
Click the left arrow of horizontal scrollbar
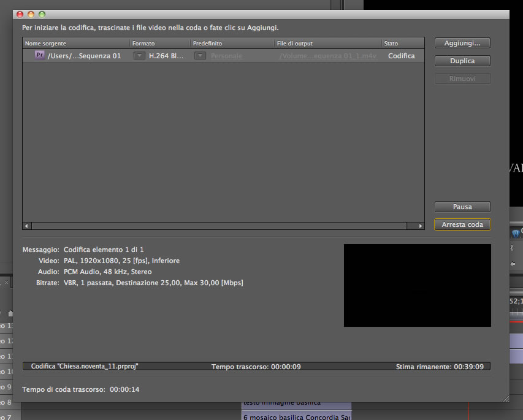26,226
